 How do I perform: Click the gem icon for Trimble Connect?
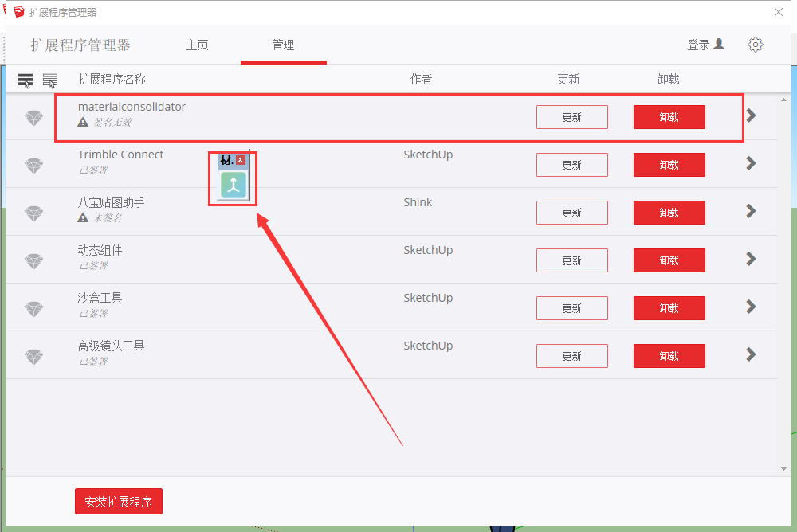pyautogui.click(x=34, y=166)
